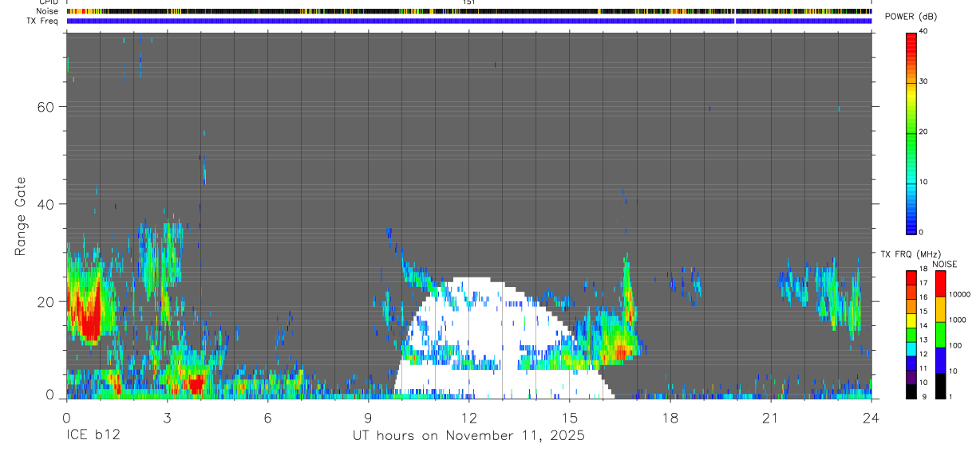Viewport: 980px width, 452px height.
Task: Click the green middle of the POWER colorbar
Action: point(911,136)
